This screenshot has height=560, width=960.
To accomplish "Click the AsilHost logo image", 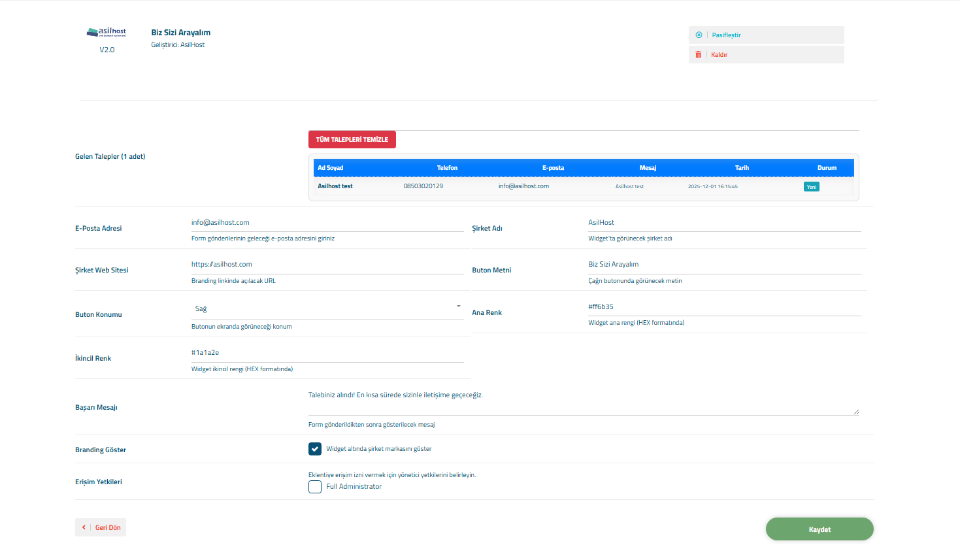I will [x=107, y=32].
